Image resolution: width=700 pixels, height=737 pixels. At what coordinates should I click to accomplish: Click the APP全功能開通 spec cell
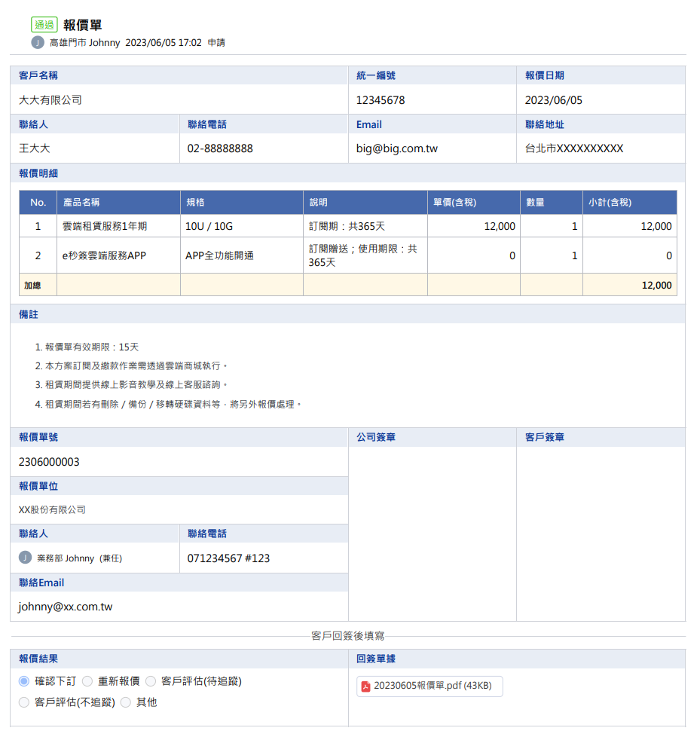(242, 255)
